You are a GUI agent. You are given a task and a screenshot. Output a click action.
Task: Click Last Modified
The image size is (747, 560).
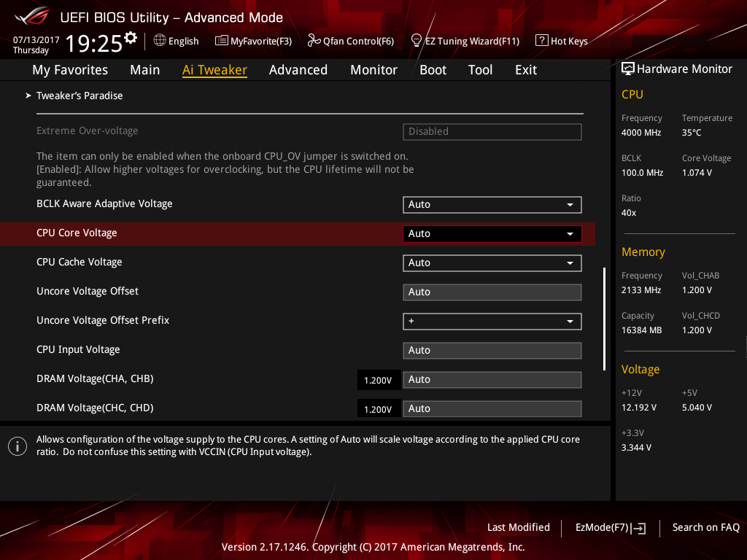pos(519,528)
